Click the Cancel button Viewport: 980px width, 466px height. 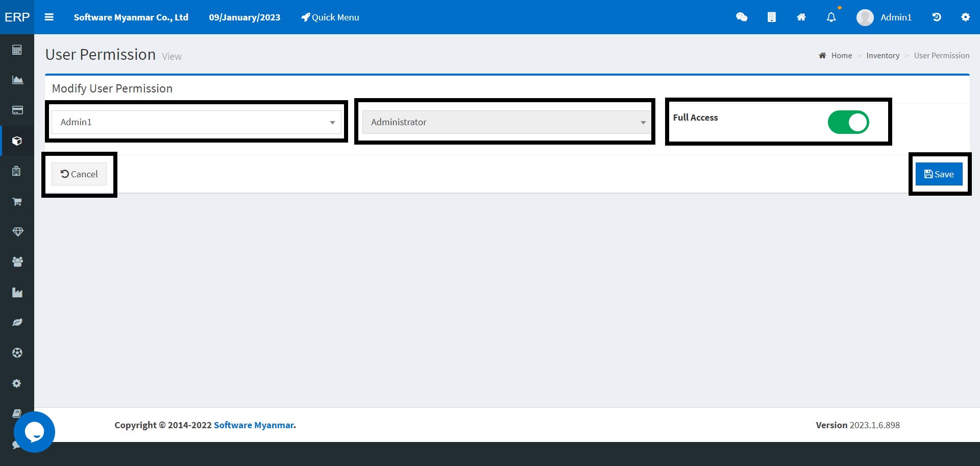coord(79,174)
